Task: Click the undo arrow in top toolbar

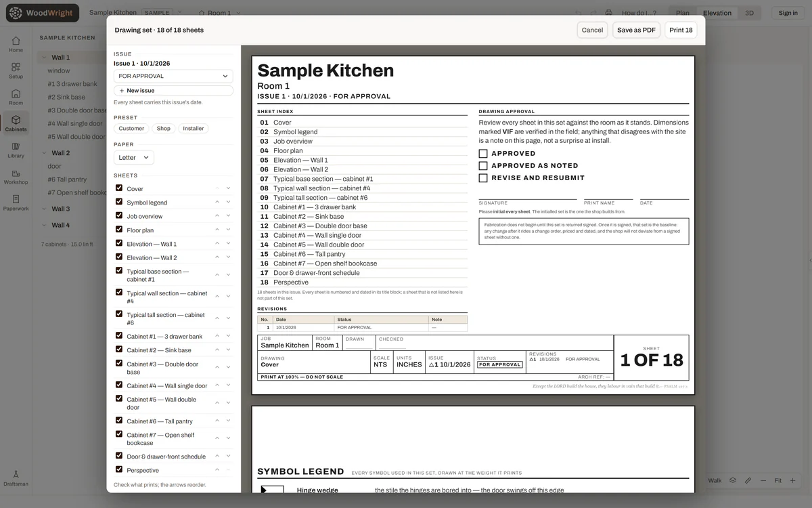Action: tap(578, 13)
